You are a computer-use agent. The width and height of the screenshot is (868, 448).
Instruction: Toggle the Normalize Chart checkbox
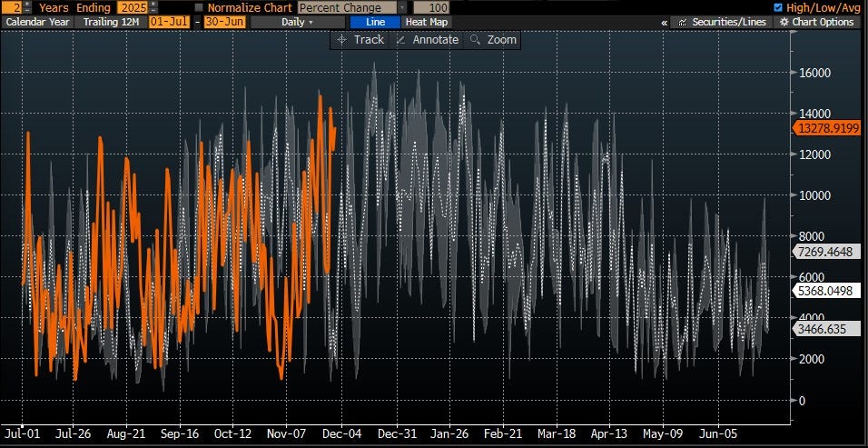tap(200, 8)
